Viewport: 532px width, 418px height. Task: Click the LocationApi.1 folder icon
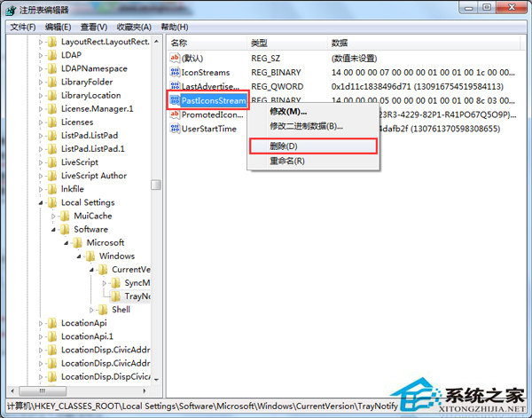(x=52, y=336)
